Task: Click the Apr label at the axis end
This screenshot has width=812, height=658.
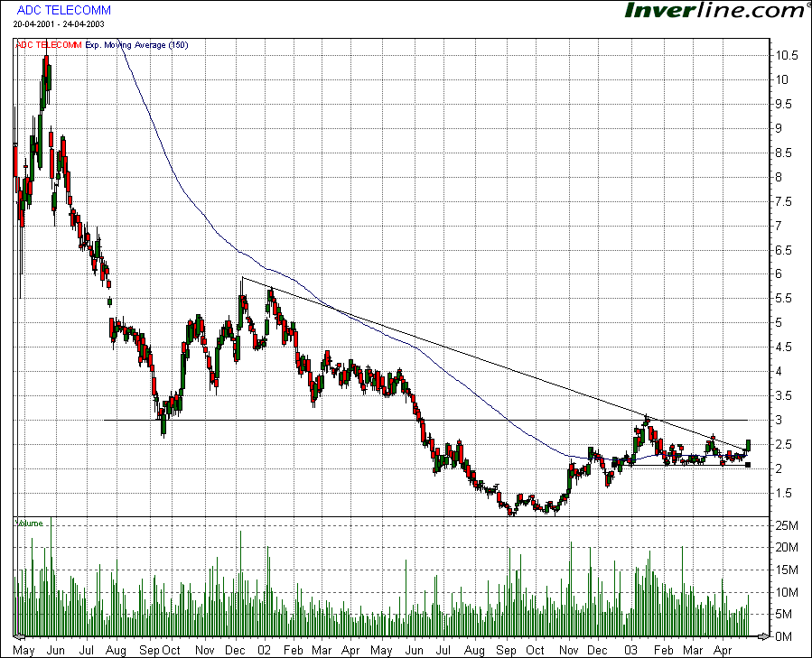Action: (x=723, y=650)
